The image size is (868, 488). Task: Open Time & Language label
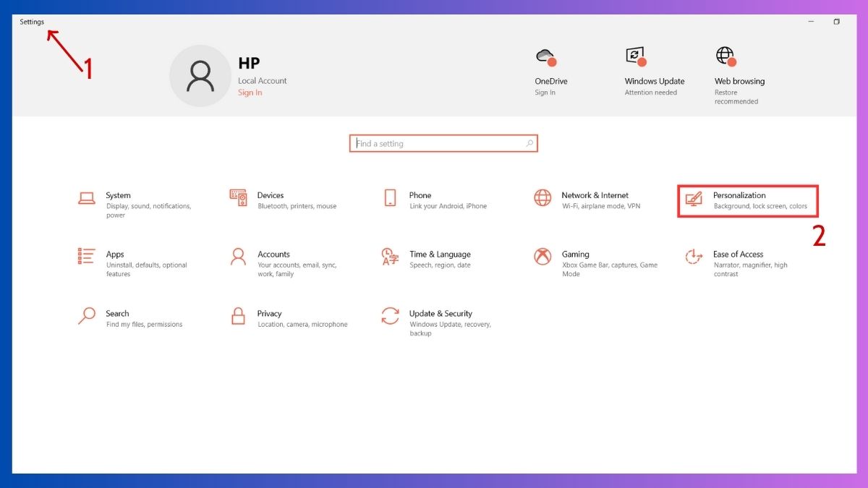coord(440,254)
